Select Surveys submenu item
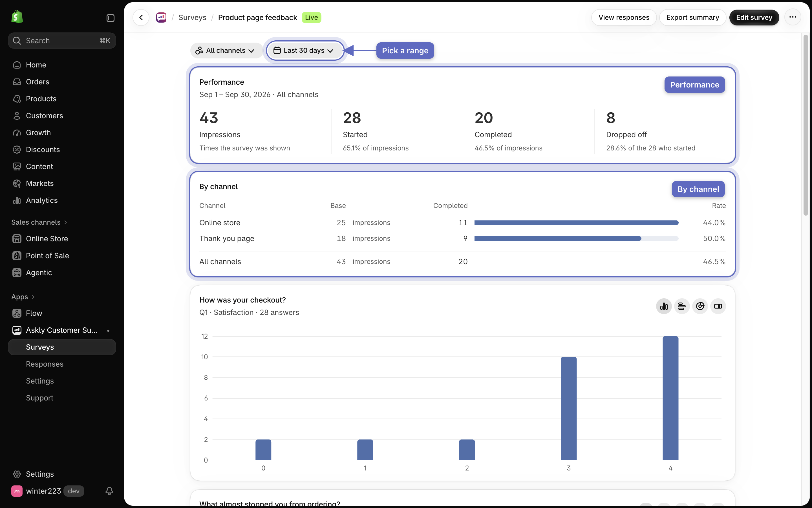 point(62,347)
